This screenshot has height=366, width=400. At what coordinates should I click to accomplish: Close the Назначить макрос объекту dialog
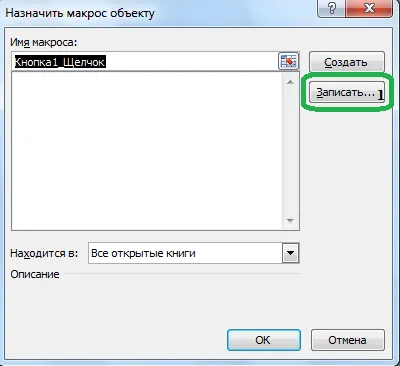click(x=369, y=8)
